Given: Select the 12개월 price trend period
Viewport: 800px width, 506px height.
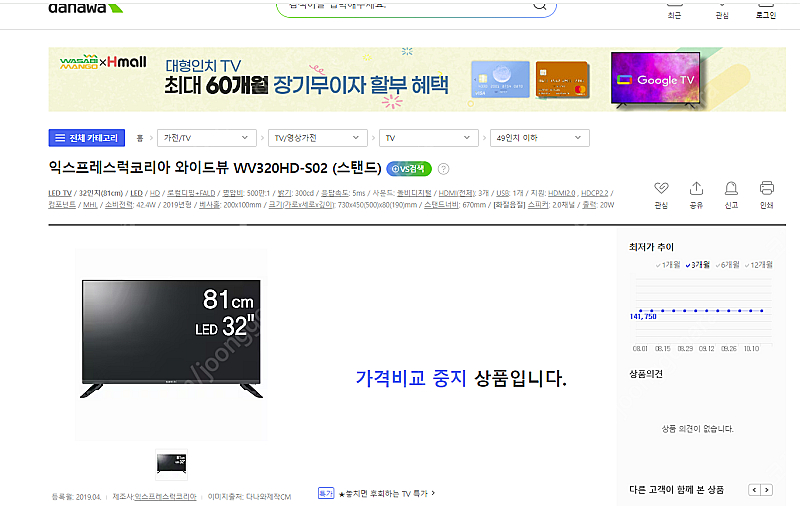Looking at the screenshot, I should point(758,265).
